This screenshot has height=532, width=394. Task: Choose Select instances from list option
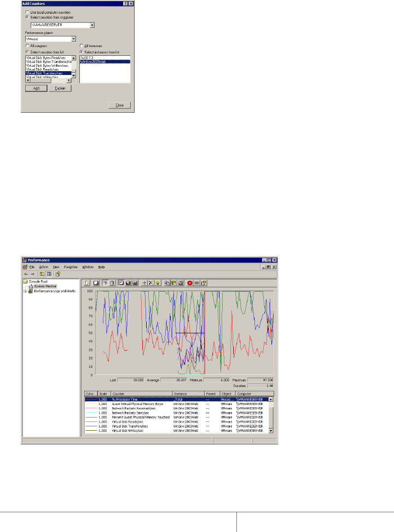[82, 52]
